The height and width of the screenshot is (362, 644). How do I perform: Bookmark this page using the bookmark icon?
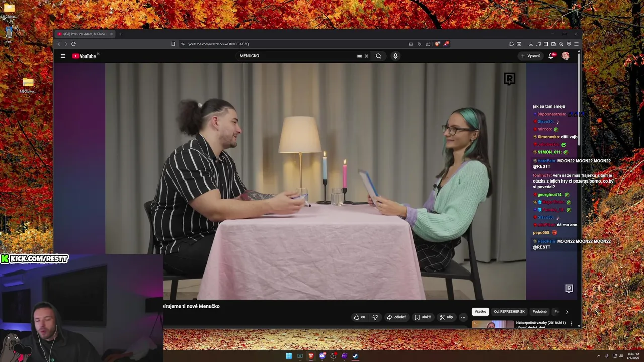173,44
